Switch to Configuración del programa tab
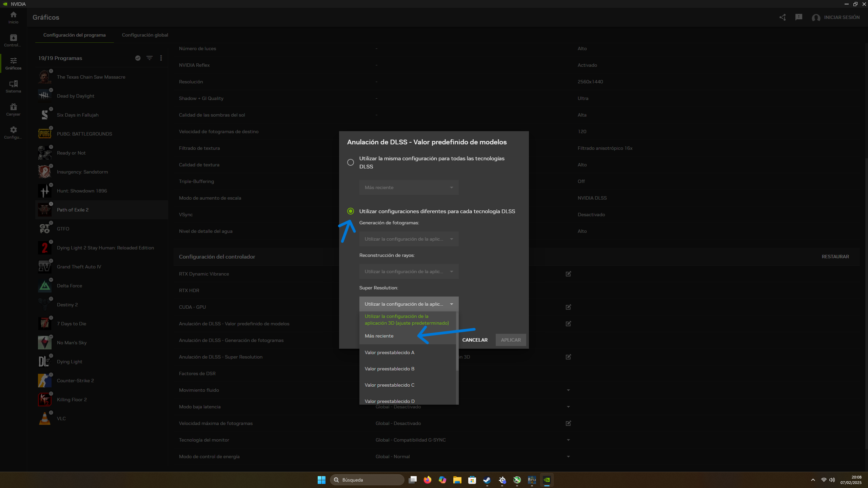868x488 pixels. (x=74, y=35)
